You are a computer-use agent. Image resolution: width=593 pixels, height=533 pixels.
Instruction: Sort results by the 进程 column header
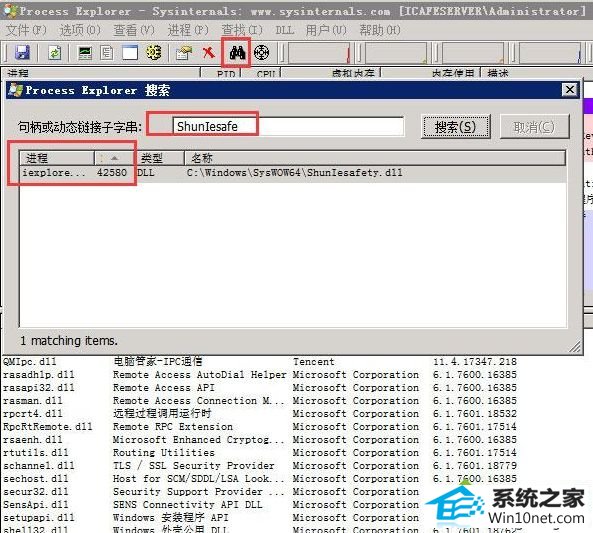pos(57,158)
